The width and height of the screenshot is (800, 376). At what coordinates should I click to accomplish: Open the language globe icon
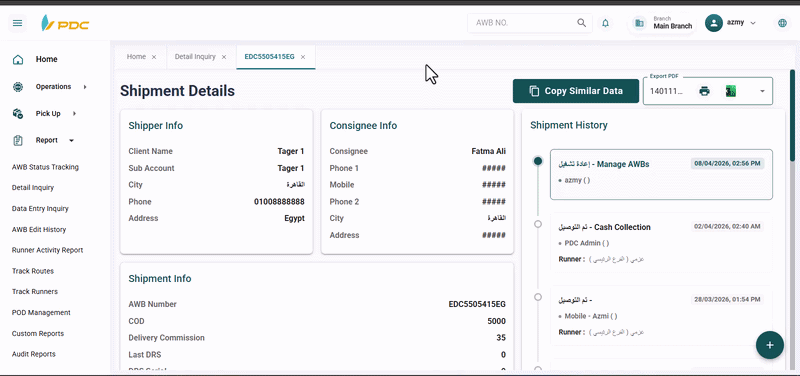(782, 23)
